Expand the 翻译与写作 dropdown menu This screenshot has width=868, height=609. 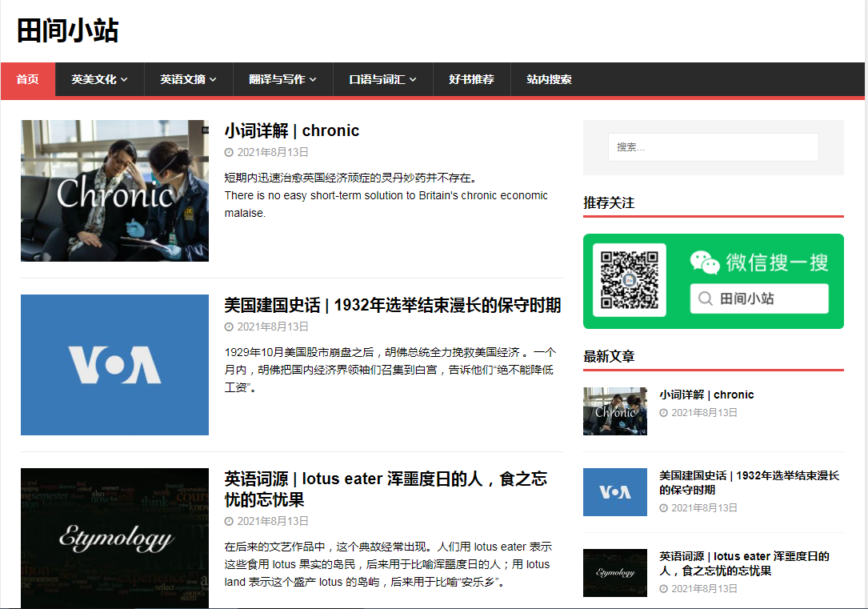click(x=282, y=79)
